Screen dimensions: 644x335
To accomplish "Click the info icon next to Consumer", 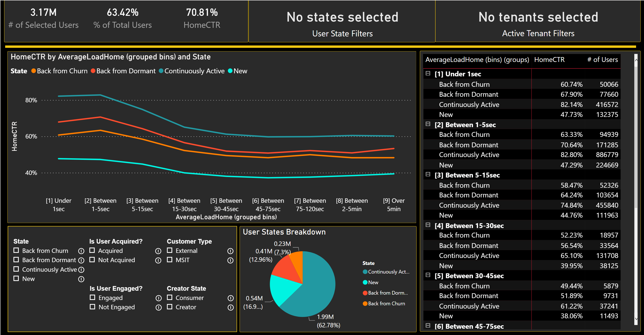I will (231, 298).
